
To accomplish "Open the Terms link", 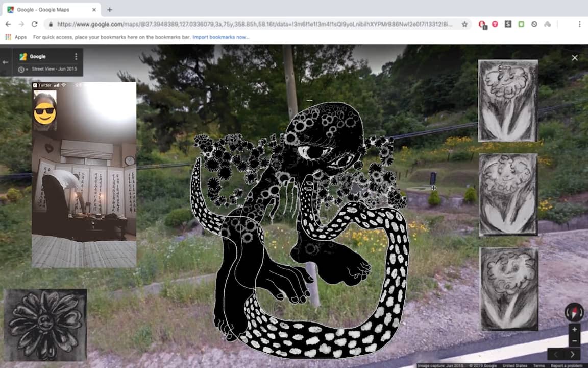I will pos(538,366).
